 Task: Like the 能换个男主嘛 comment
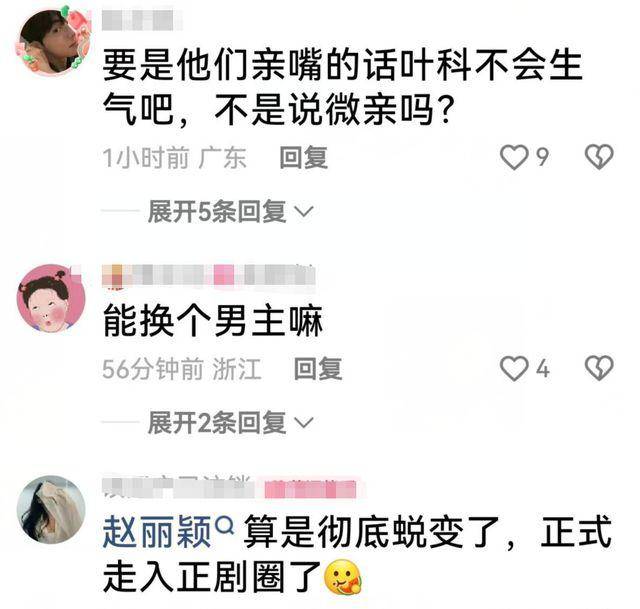[514, 368]
